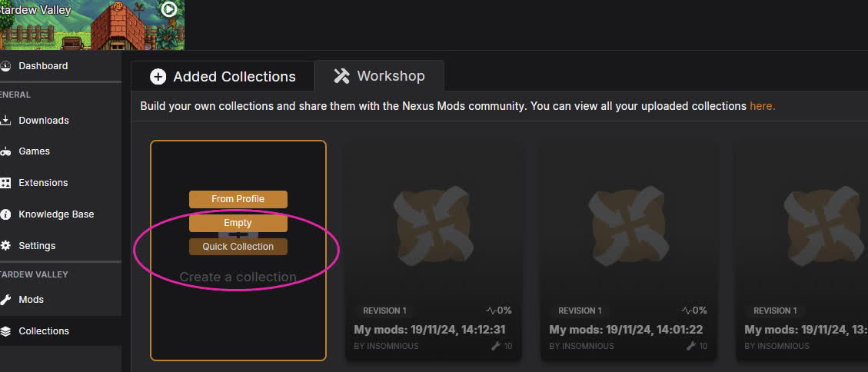868x372 pixels.
Task: Go to the Games section
Action: (61, 151)
